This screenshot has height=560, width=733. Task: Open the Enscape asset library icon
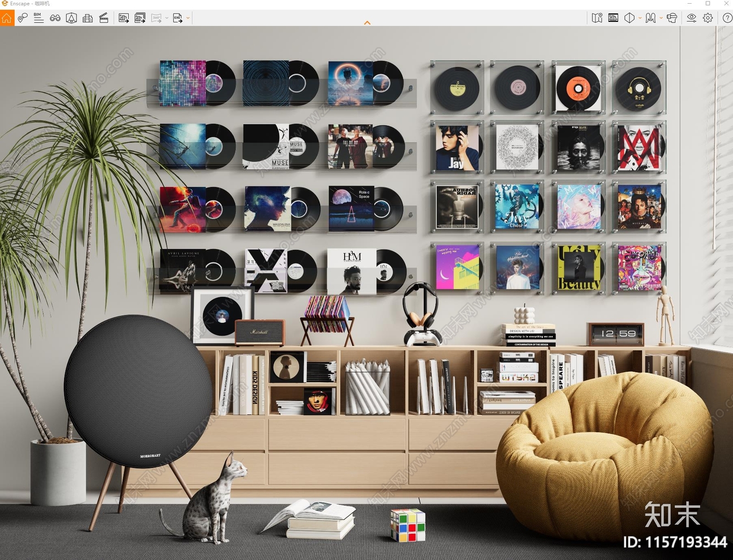click(71, 18)
